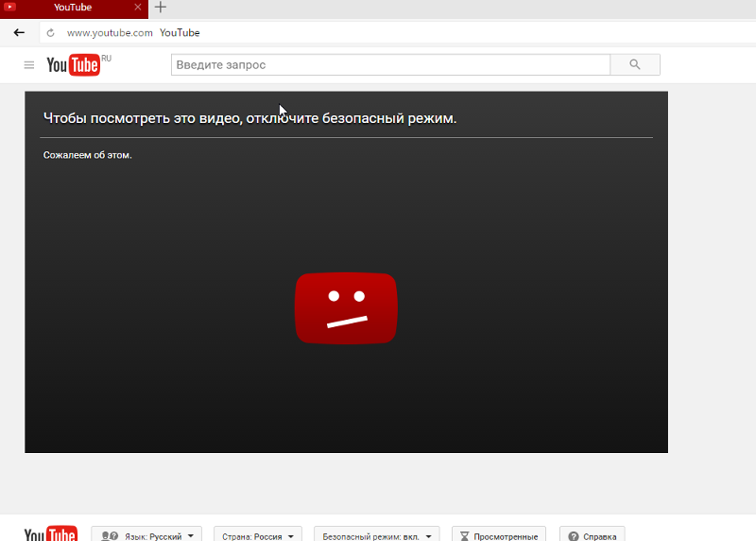Close the YouTube tab
The image size is (756, 541).
[138, 8]
